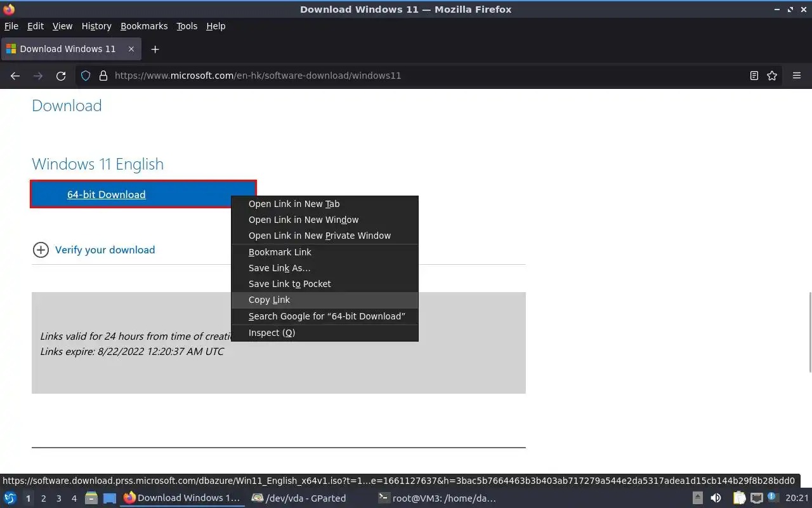Select Copy Link in context menu
812x508 pixels.
[325, 300]
